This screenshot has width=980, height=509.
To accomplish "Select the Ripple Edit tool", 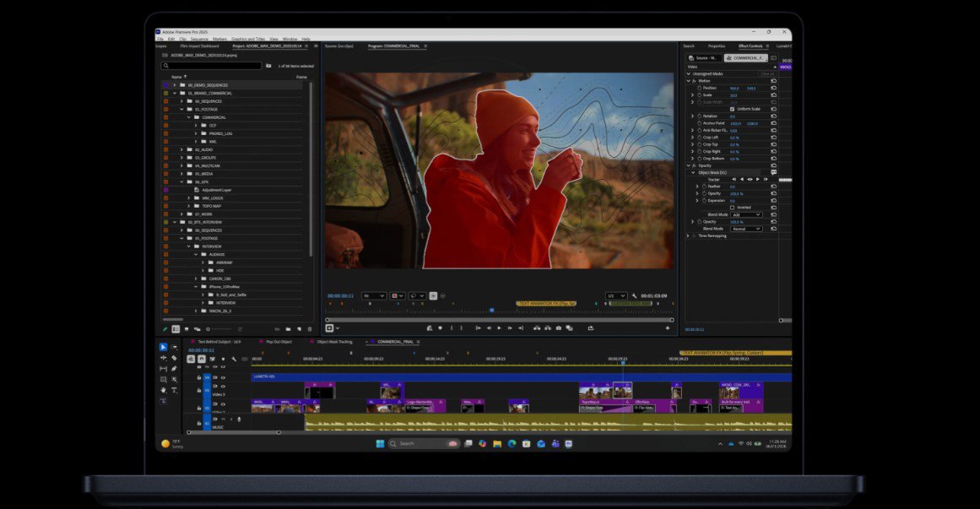I will click(x=163, y=358).
